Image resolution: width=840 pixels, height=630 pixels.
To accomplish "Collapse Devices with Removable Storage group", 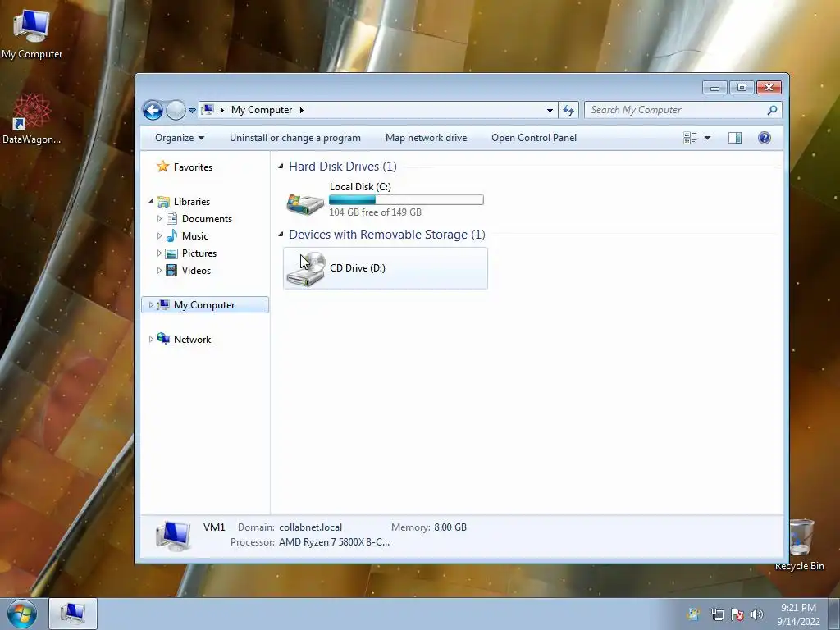I will [x=281, y=235].
